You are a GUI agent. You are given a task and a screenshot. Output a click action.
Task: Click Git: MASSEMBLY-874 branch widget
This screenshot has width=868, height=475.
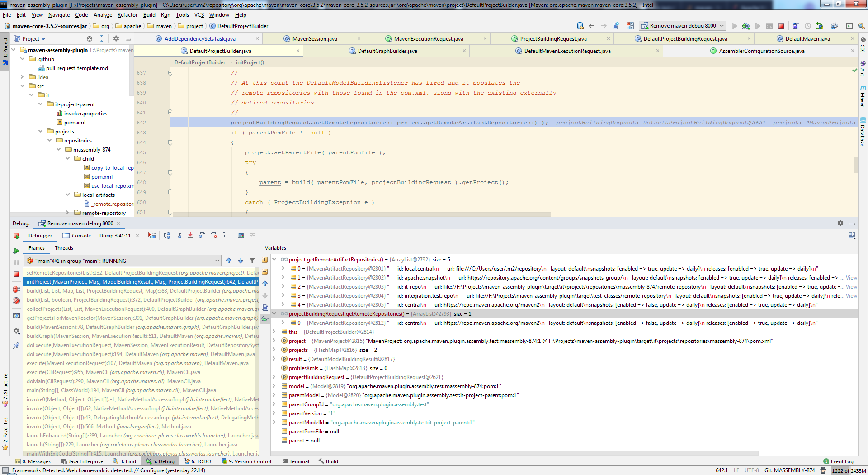point(789,470)
